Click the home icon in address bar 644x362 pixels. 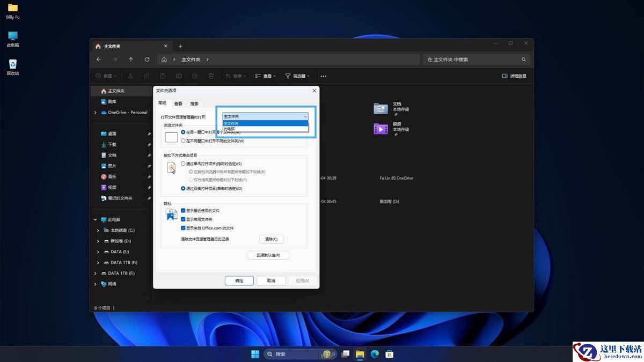(164, 60)
